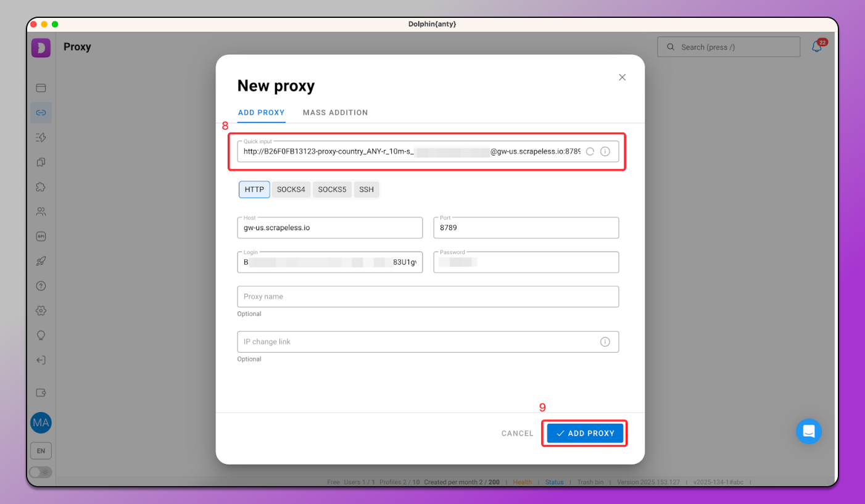Open the Trash bin link
865x504 pixels.
(590, 482)
